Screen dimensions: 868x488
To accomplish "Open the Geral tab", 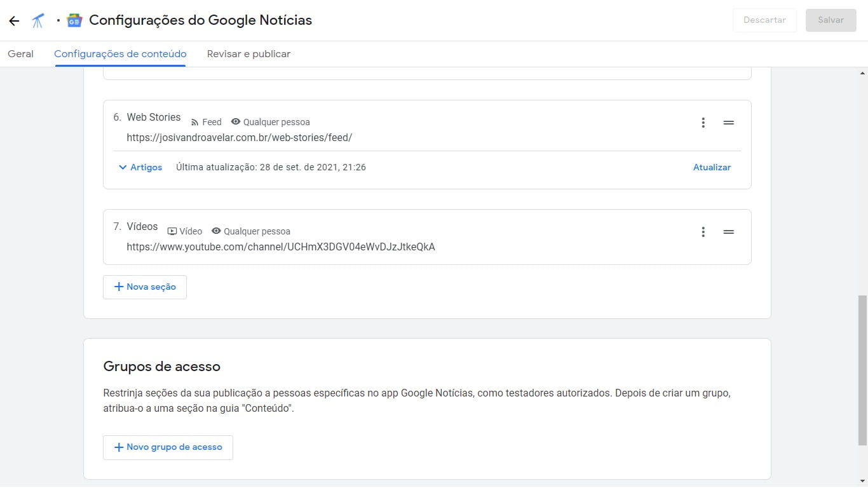I will (x=20, y=54).
